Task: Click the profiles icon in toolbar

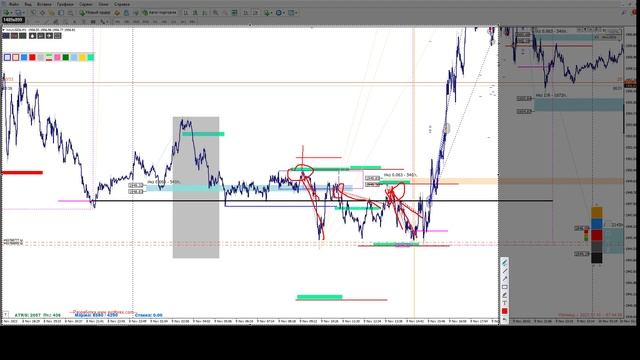Action: click(x=18, y=13)
